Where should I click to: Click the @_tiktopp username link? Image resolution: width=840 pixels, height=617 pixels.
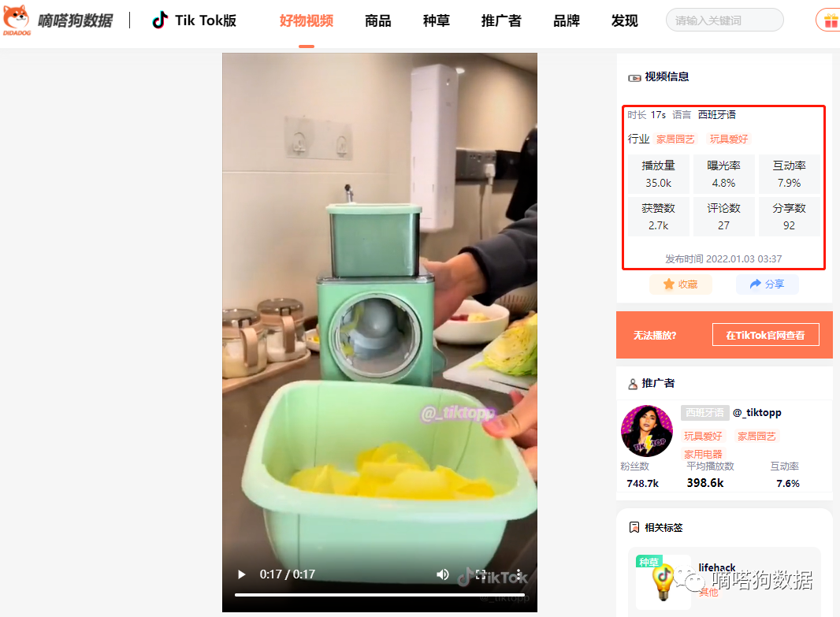757,412
